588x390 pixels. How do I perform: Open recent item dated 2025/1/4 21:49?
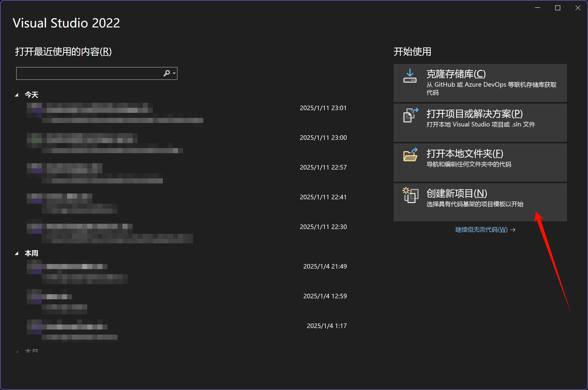click(187, 272)
